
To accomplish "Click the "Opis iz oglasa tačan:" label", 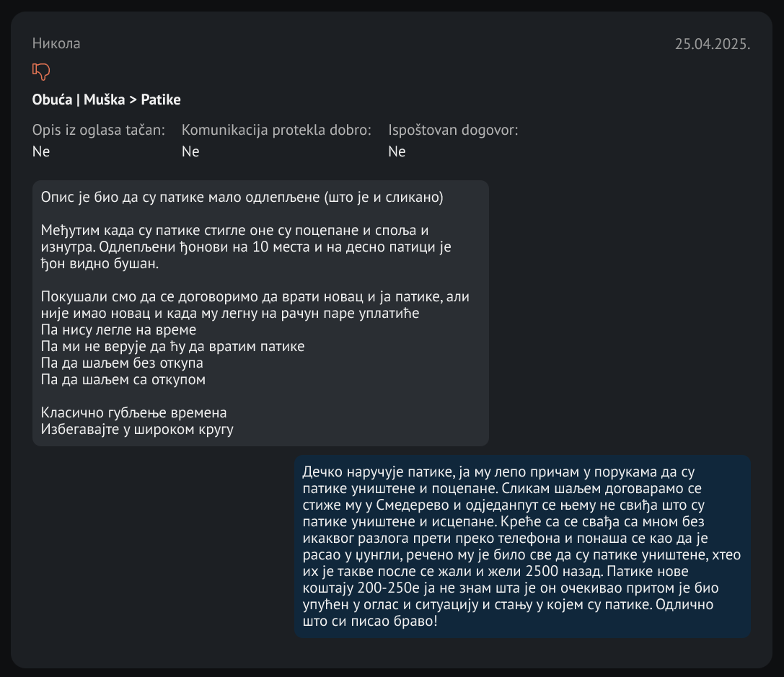I will click(98, 130).
